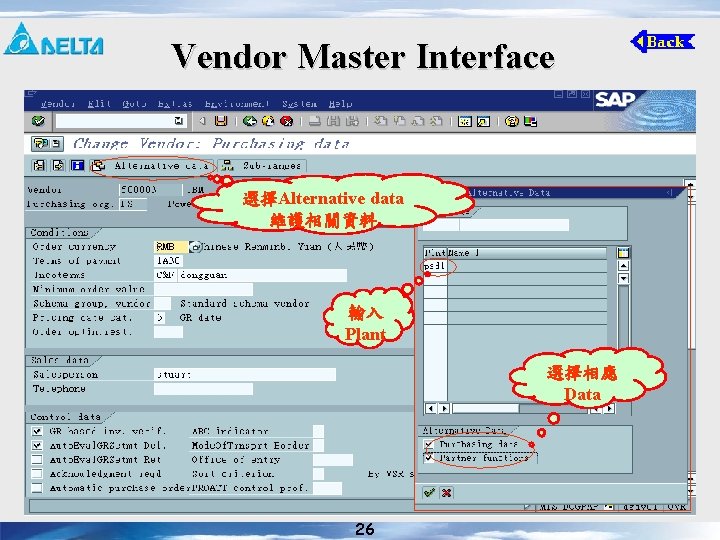The height and width of the screenshot is (540, 720).
Task: Click the Back arrow button on the slide
Action: click(663, 42)
